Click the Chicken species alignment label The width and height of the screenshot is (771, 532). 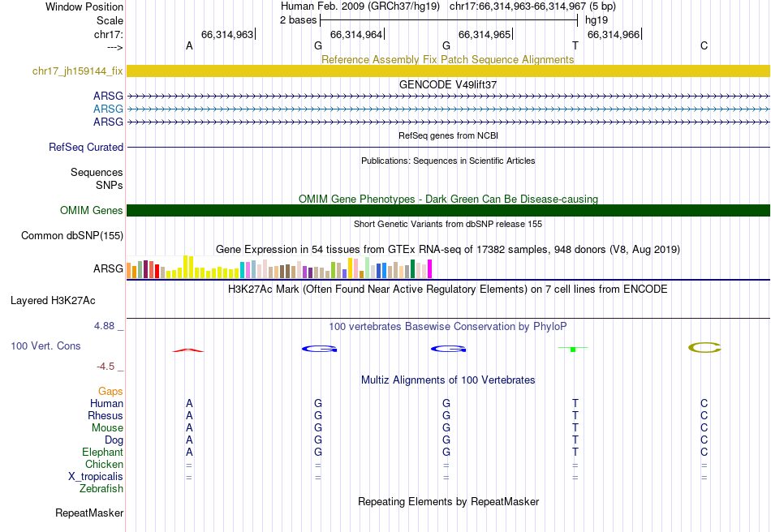(104, 464)
